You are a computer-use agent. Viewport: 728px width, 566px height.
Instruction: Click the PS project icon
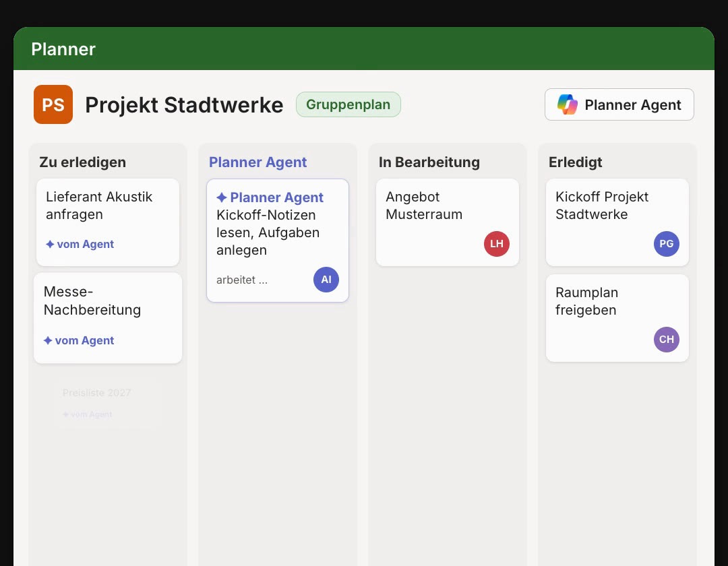tap(53, 104)
